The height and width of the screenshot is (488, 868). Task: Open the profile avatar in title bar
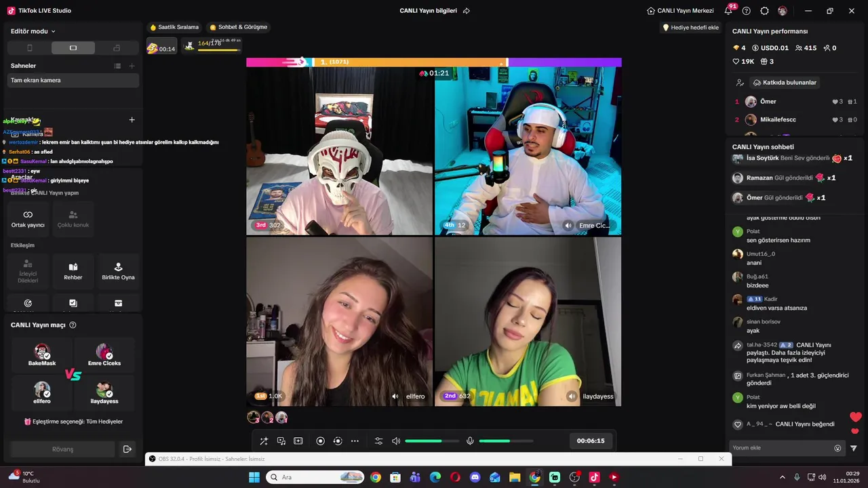(x=783, y=11)
